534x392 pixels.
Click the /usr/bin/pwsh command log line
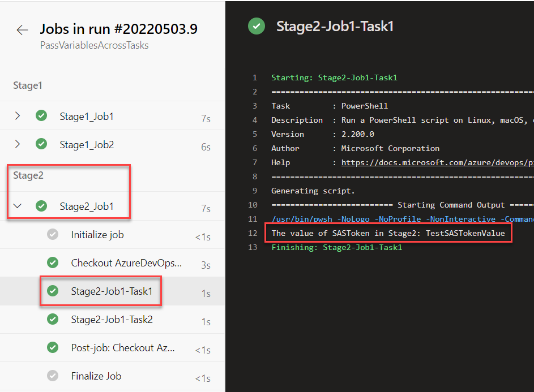pyautogui.click(x=403, y=219)
